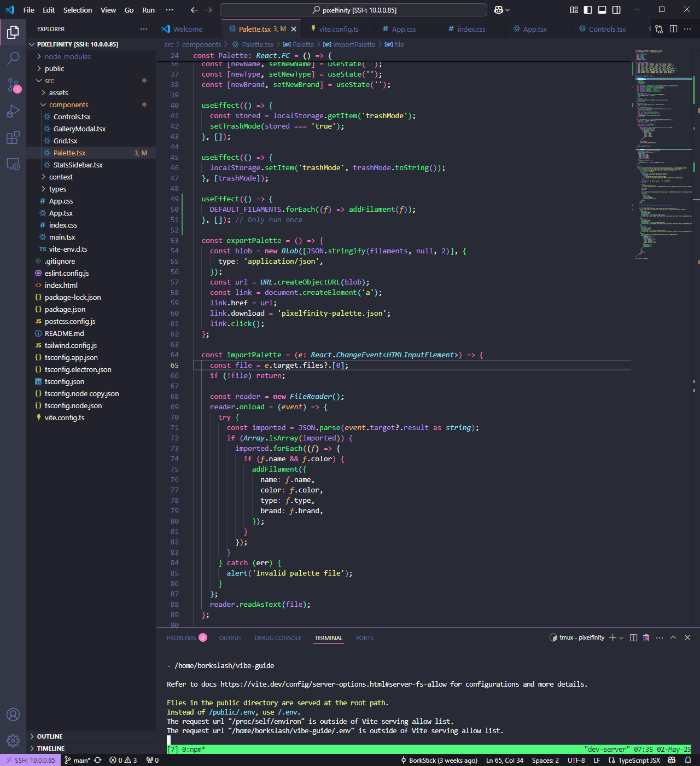
Task: Click the TypeScript JSX language mode button
Action: (x=639, y=760)
